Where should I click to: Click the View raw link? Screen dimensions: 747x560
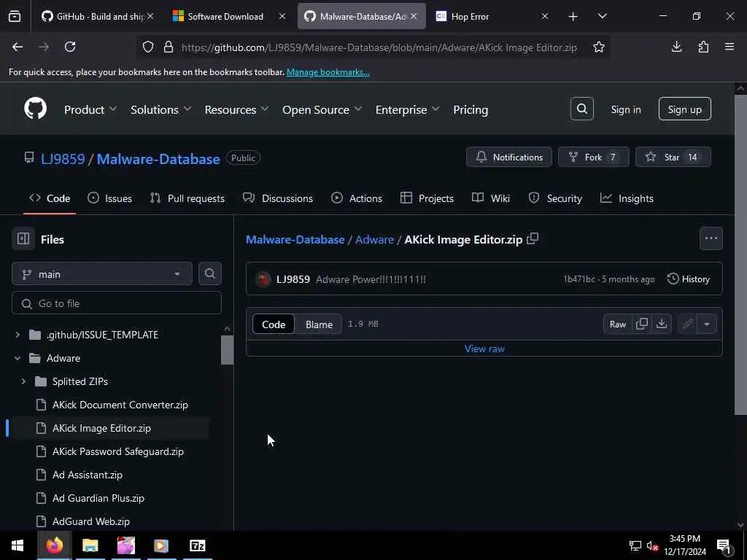tap(484, 349)
